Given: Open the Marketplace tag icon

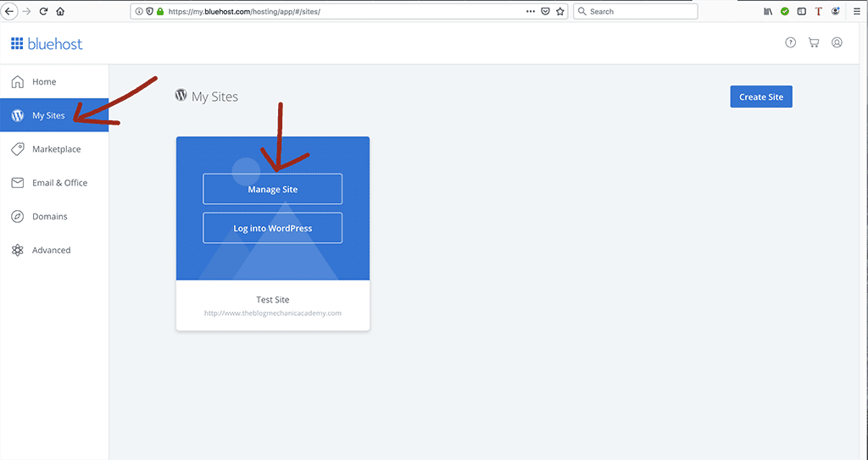Looking at the screenshot, I should (x=17, y=149).
